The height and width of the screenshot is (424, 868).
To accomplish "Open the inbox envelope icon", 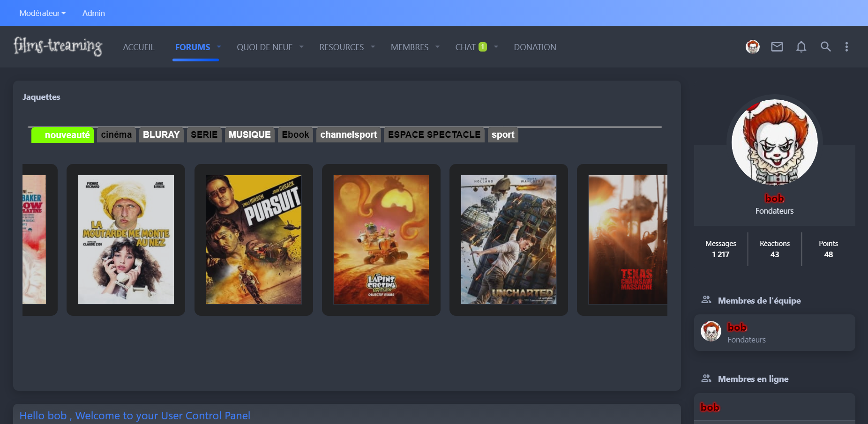I will 777,47.
